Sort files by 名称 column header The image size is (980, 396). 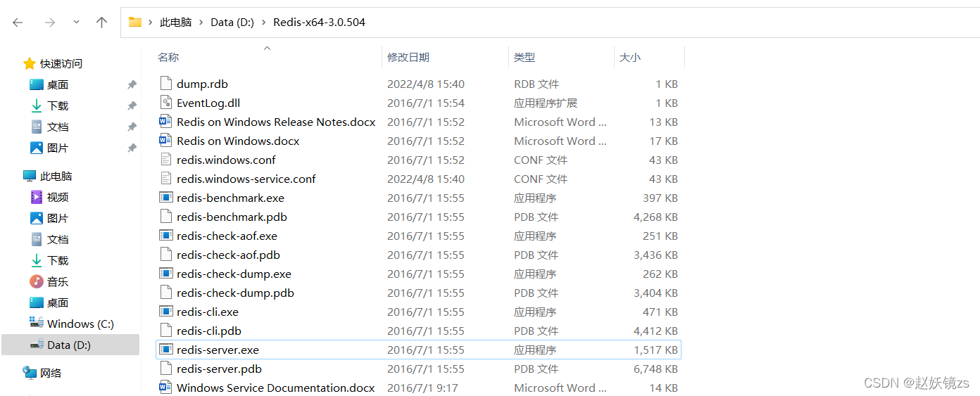tap(168, 57)
